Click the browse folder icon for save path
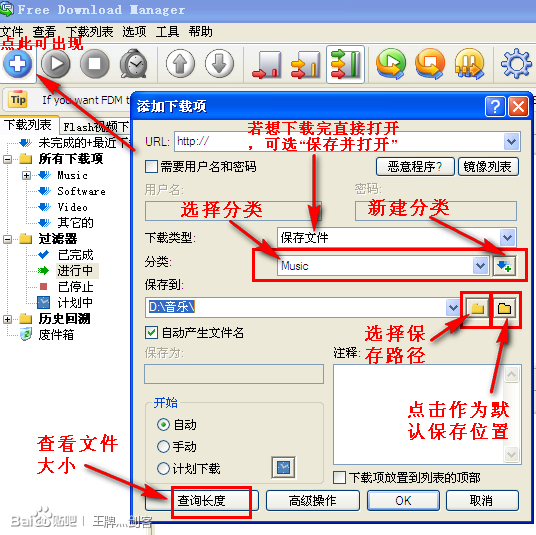Screen dimensions: 536x535 tap(477, 308)
